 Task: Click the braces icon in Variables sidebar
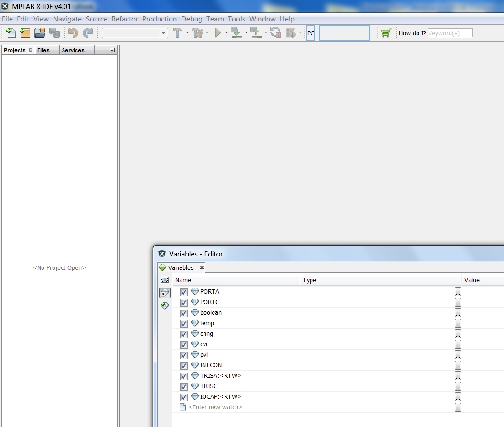tap(164, 280)
